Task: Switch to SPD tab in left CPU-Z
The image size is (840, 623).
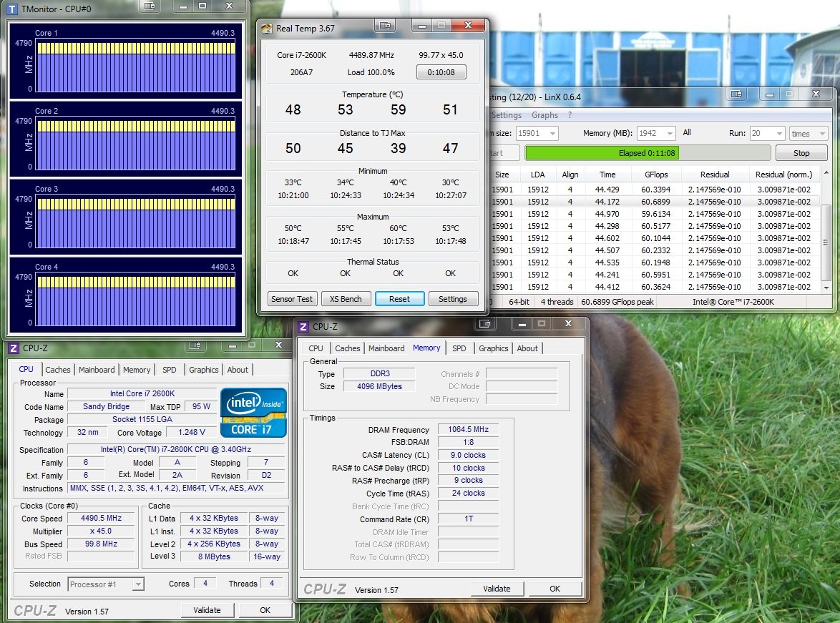Action: 170,370
